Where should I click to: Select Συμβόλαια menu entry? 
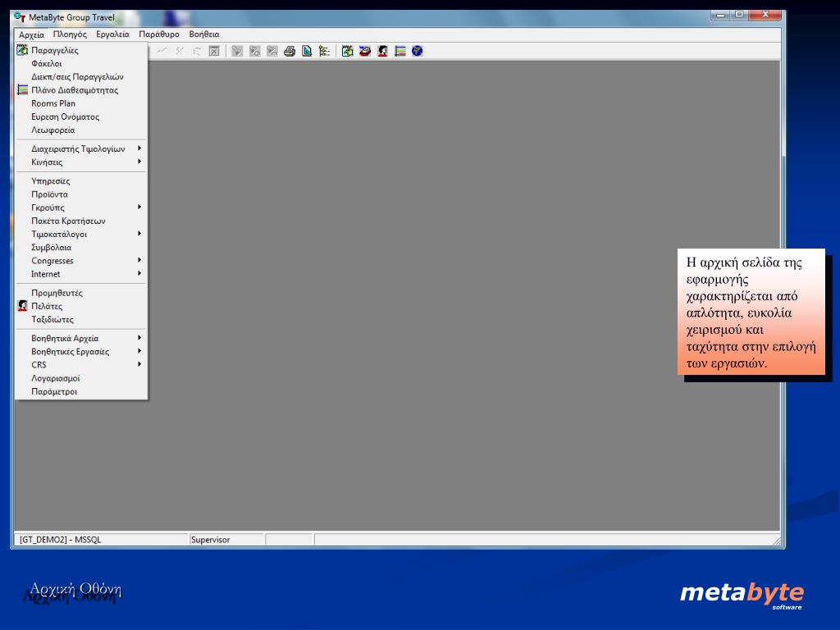coord(81,248)
